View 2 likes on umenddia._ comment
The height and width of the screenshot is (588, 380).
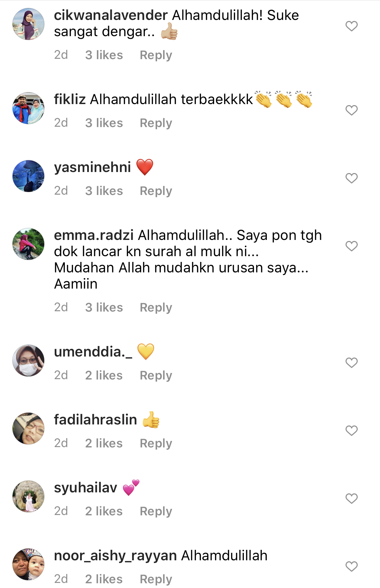coord(104,375)
